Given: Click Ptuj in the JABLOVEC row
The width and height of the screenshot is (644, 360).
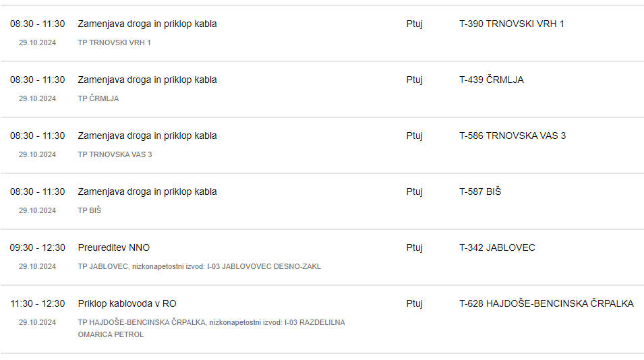Looking at the screenshot, I should 415,247.
